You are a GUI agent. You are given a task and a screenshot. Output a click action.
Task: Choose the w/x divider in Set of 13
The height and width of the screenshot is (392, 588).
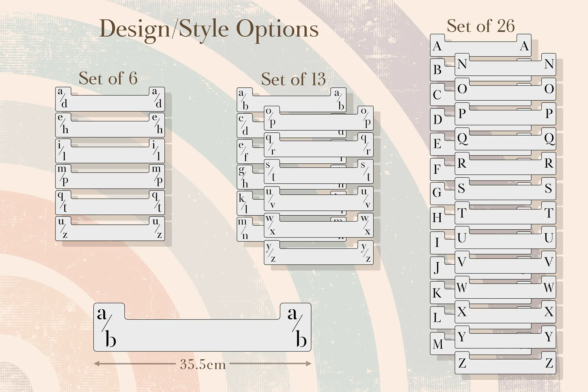pyautogui.click(x=318, y=230)
